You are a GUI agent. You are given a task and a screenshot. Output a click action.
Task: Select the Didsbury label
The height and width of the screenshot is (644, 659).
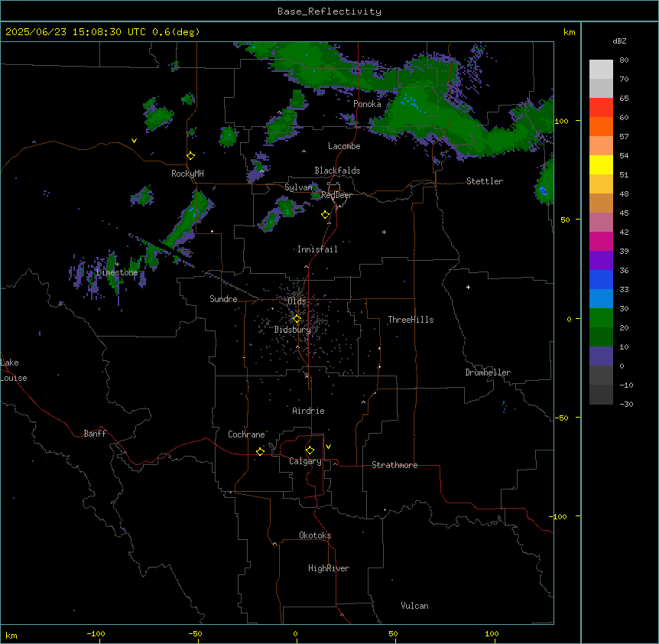click(293, 330)
